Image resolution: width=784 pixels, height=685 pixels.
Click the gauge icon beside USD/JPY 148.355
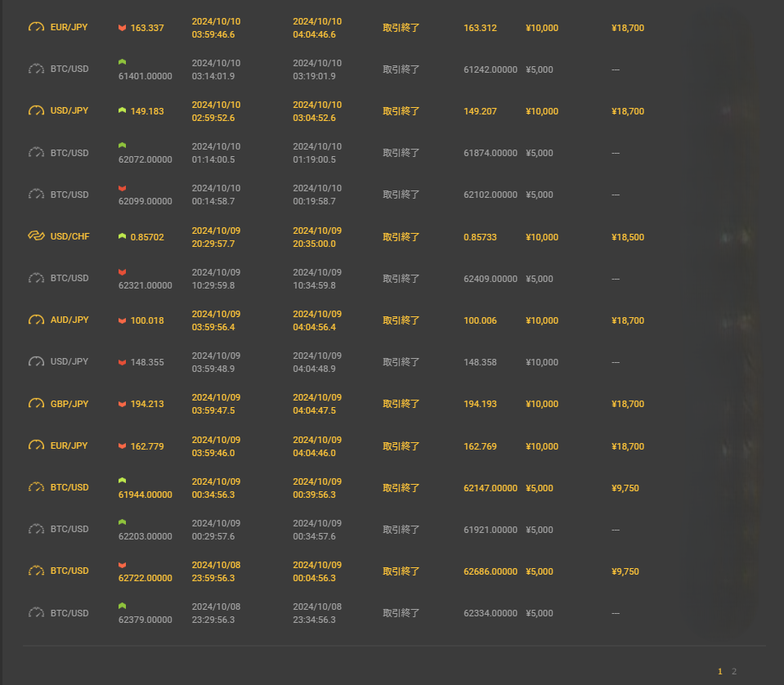pyautogui.click(x=36, y=361)
